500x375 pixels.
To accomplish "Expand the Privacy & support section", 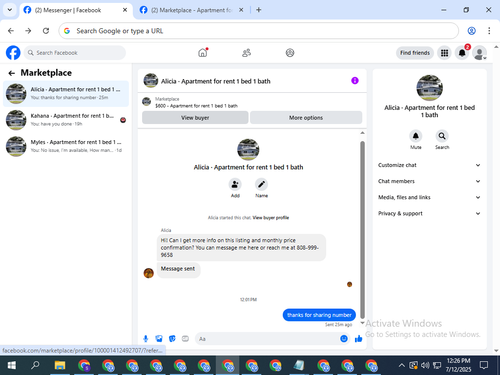I will click(429, 213).
